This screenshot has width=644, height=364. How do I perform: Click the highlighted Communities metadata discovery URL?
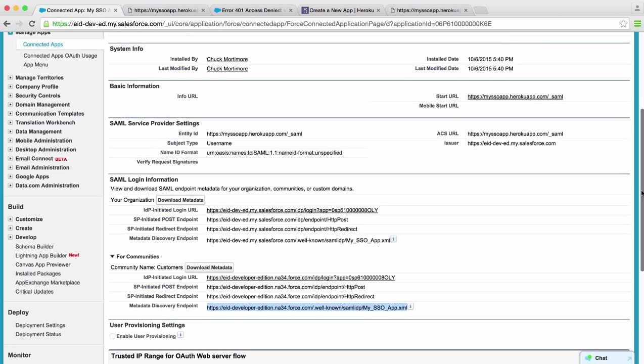pyautogui.click(x=307, y=308)
